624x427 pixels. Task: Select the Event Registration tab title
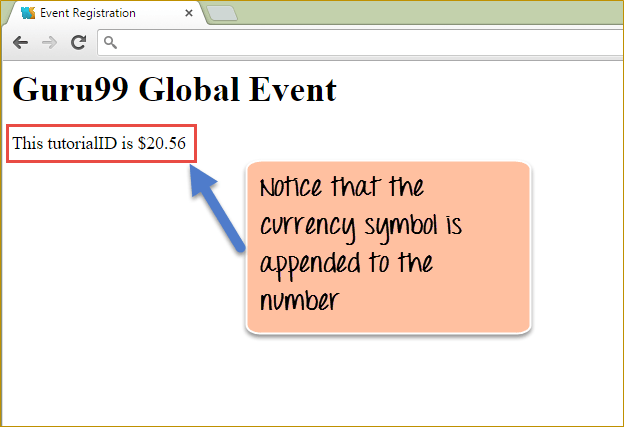(88, 13)
